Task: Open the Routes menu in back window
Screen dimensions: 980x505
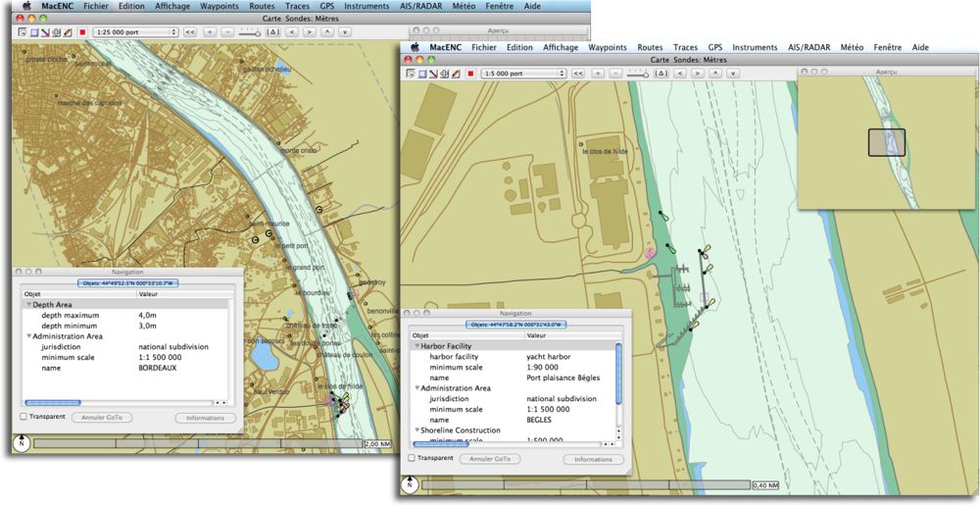Action: 262,6
